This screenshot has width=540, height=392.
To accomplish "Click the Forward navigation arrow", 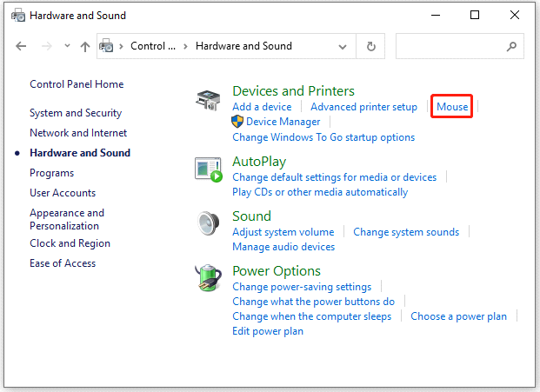I will tap(46, 46).
